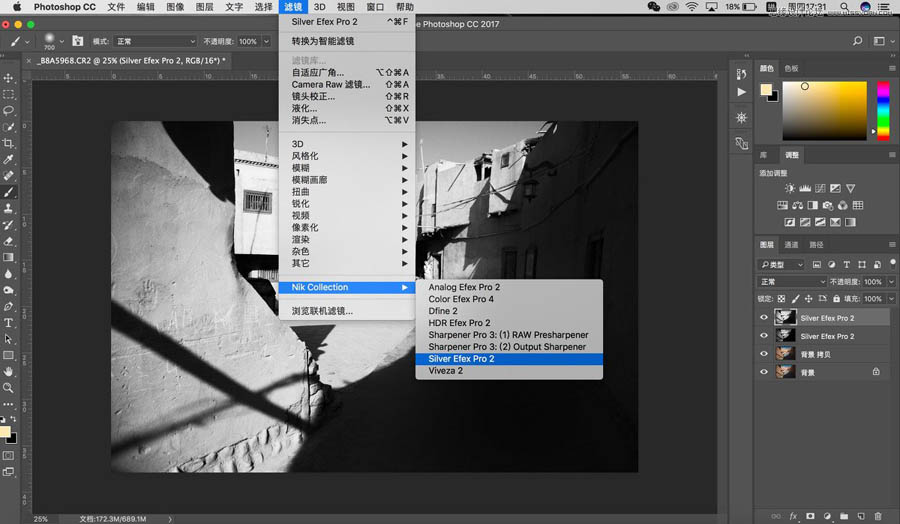Screen dimensions: 900x524
Task: Create a new layer group folder
Action: point(844,516)
